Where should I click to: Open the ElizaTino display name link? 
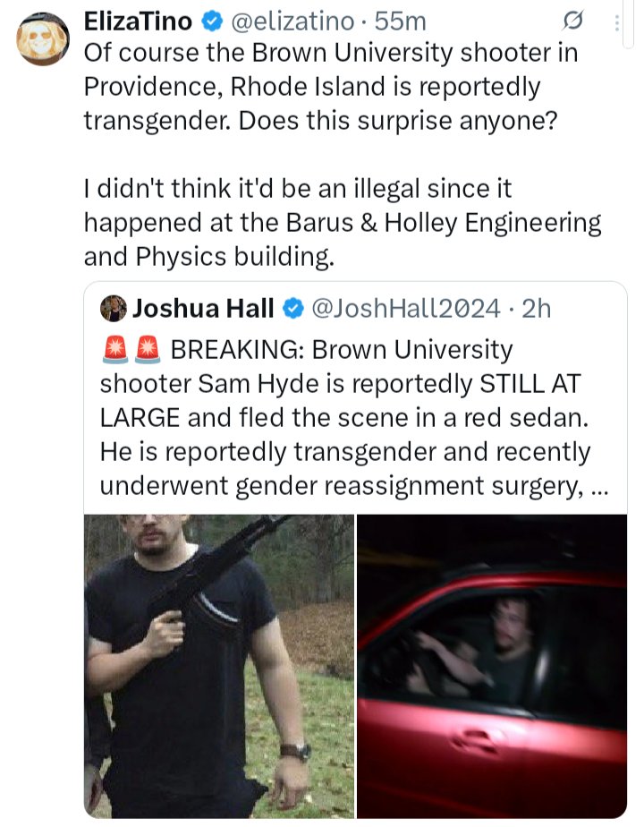click(x=138, y=21)
